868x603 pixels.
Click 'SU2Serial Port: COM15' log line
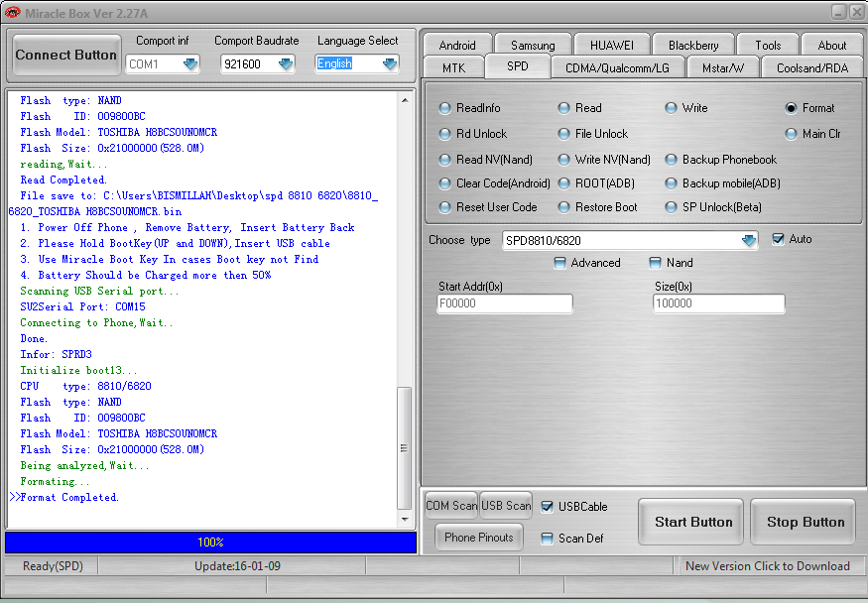click(82, 306)
